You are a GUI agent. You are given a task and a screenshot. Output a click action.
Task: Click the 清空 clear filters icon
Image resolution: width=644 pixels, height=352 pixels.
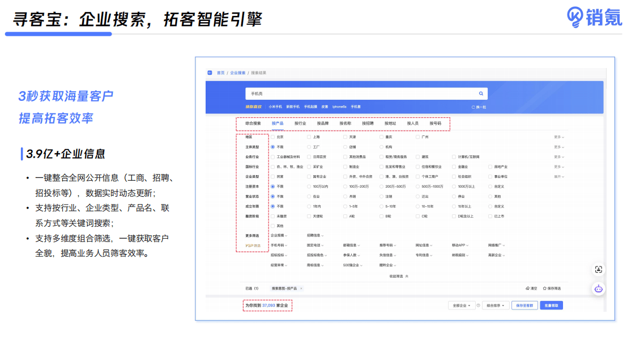[x=528, y=289]
